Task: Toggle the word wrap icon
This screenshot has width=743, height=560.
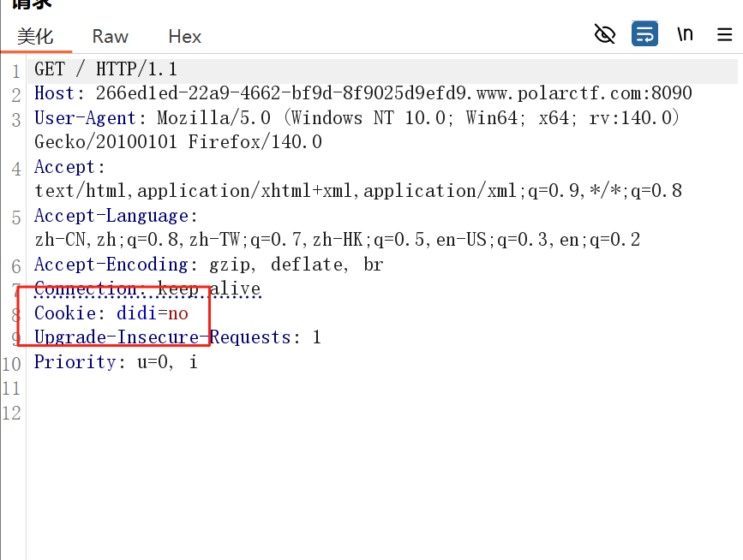Action: 644,33
